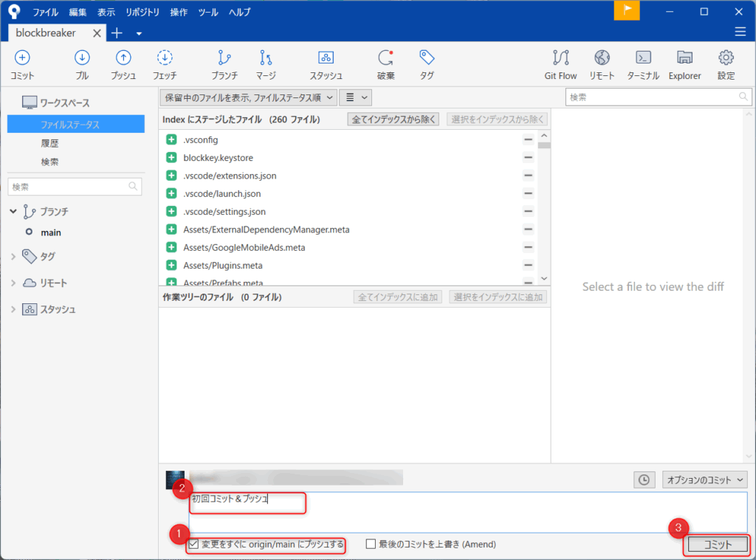756x560 pixels.
Task: Show recent commit messages clock icon
Action: point(644,480)
